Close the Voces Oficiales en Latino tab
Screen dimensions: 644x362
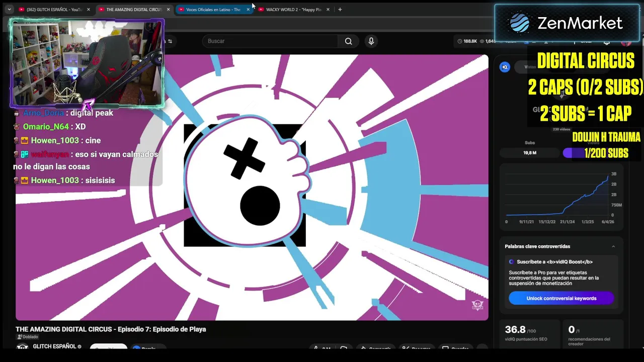tap(248, 10)
